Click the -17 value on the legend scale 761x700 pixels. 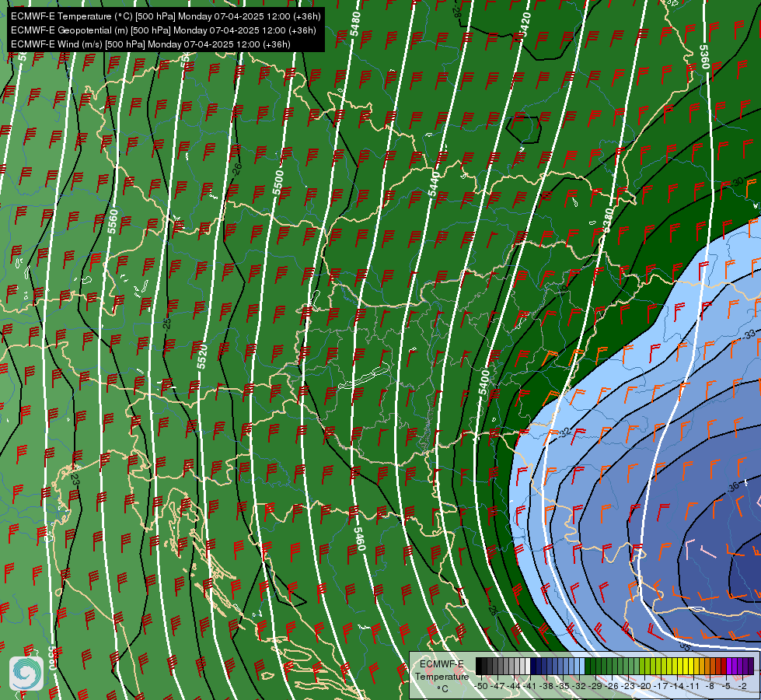click(661, 686)
